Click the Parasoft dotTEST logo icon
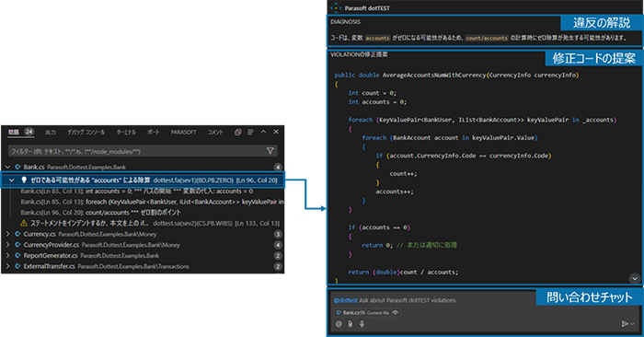 coord(336,7)
